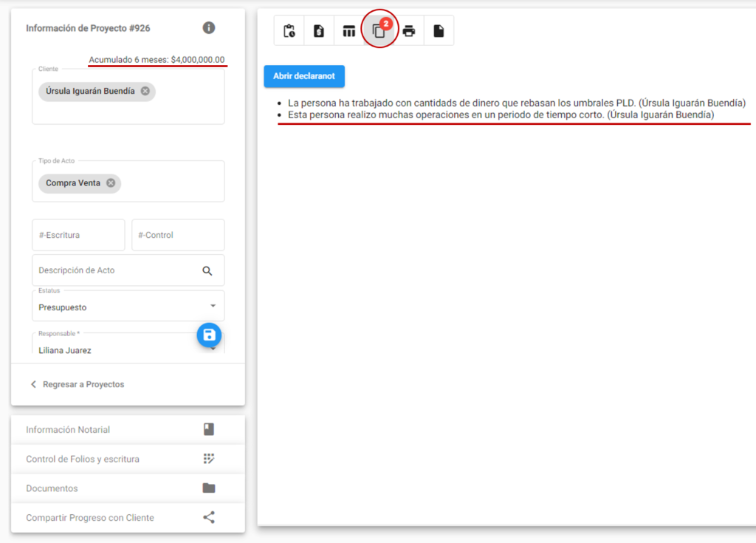
Task: Select the table columns view icon
Action: [x=348, y=31]
